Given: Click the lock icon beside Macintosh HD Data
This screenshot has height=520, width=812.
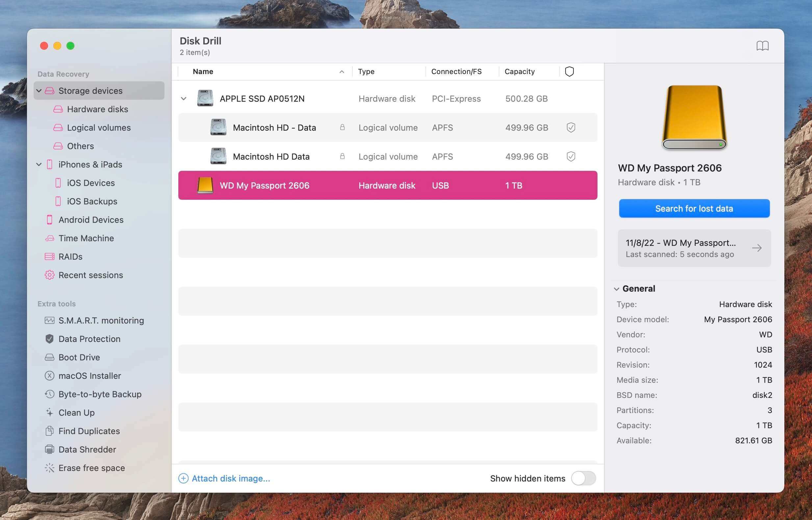Looking at the screenshot, I should click(x=342, y=156).
